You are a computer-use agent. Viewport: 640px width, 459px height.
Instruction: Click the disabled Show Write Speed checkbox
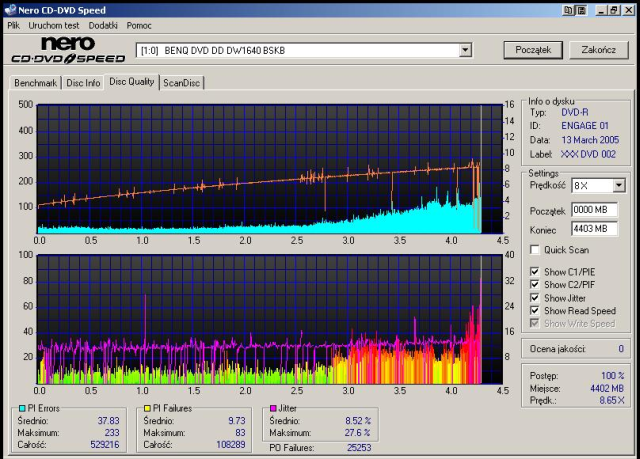click(535, 323)
